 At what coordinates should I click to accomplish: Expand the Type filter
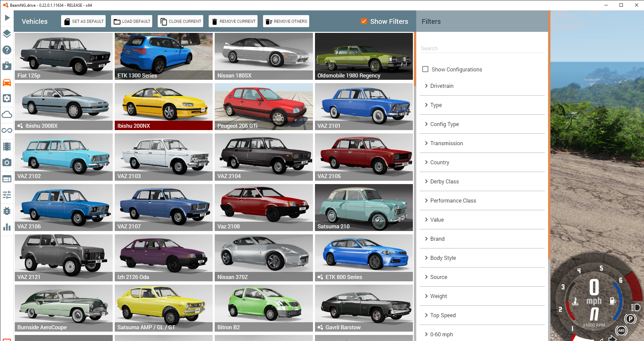pyautogui.click(x=482, y=105)
